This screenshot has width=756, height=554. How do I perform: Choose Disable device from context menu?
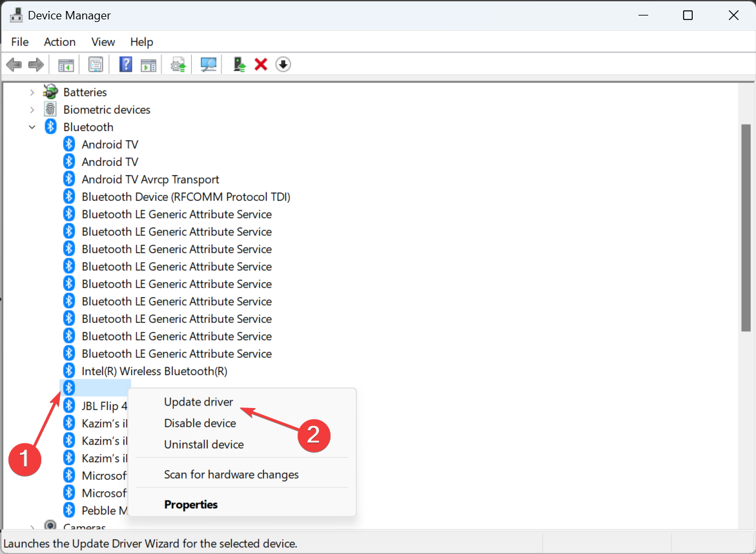tap(200, 423)
